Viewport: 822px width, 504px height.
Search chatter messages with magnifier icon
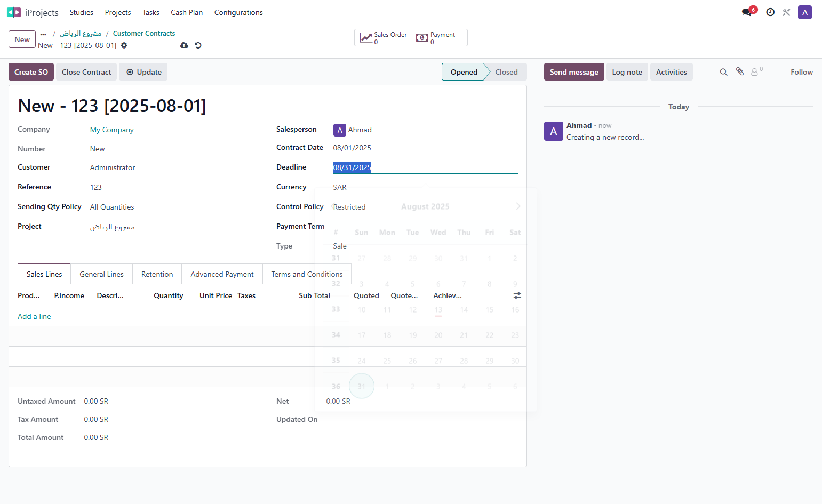[724, 72]
